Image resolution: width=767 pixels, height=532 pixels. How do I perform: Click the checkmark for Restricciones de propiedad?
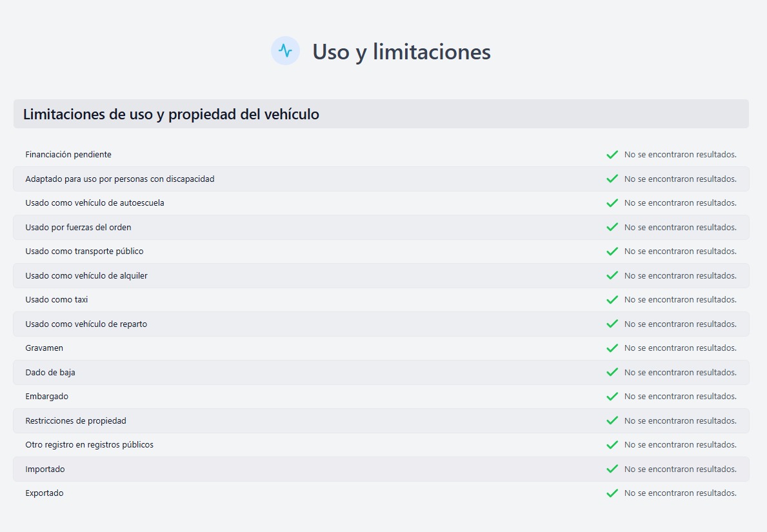click(x=612, y=420)
